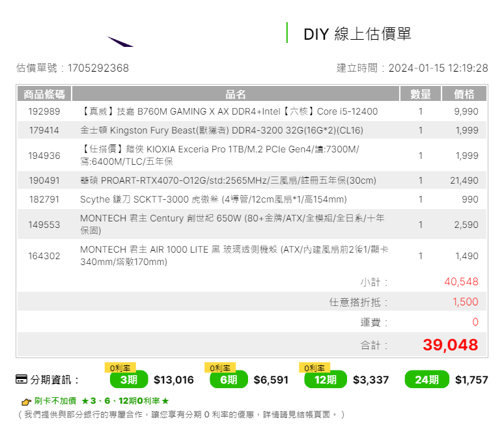
Task: Click the 2,590 price cell
Action: 466,225
